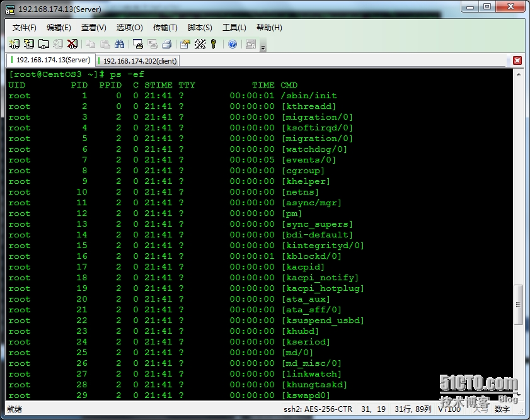Image resolution: width=530 pixels, height=420 pixels.
Task: Click the 数字 status bar indicator
Action: click(502, 409)
